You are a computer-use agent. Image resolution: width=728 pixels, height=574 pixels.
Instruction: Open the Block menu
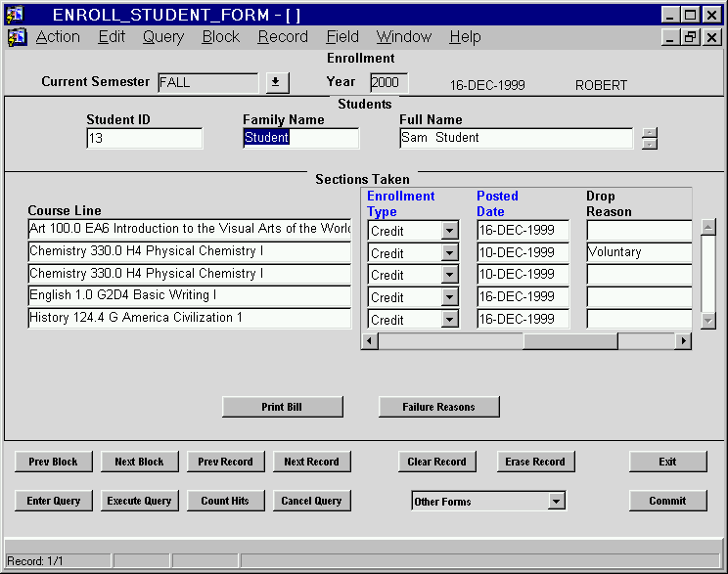(x=220, y=36)
